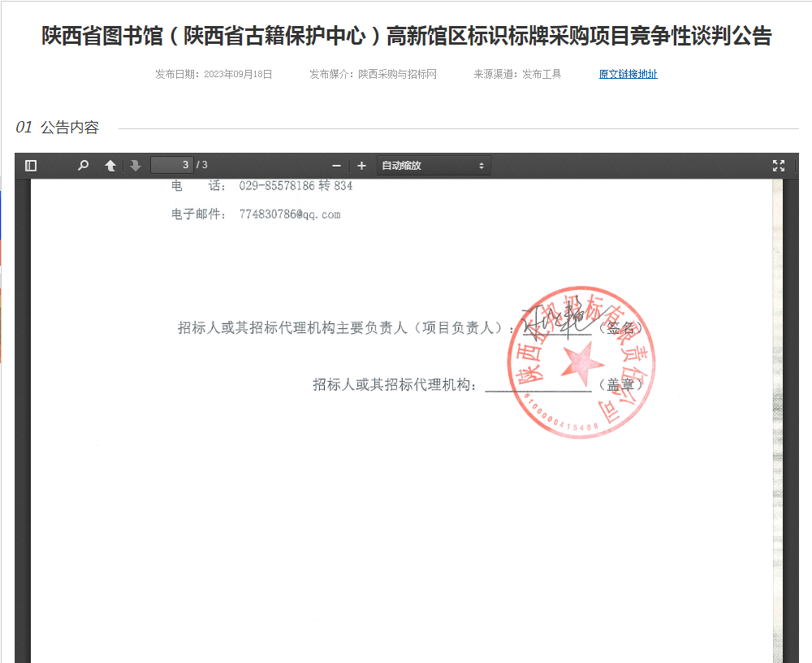This screenshot has height=663, width=812.
Task: Click the red company seal stamp
Action: (581, 362)
